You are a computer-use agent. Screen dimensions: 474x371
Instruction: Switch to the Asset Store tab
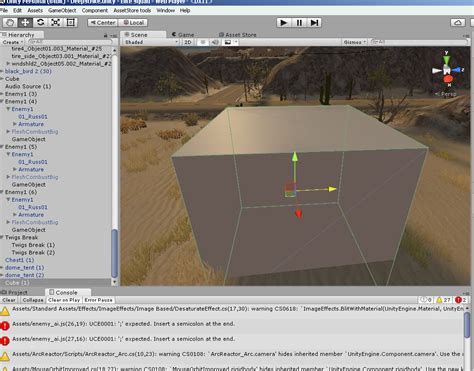(238, 35)
